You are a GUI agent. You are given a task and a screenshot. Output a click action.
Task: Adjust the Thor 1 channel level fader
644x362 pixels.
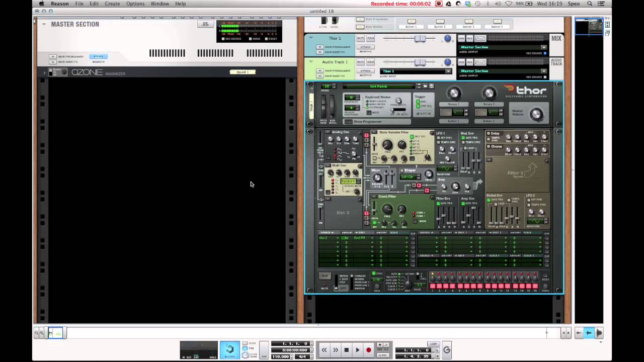[420, 38]
